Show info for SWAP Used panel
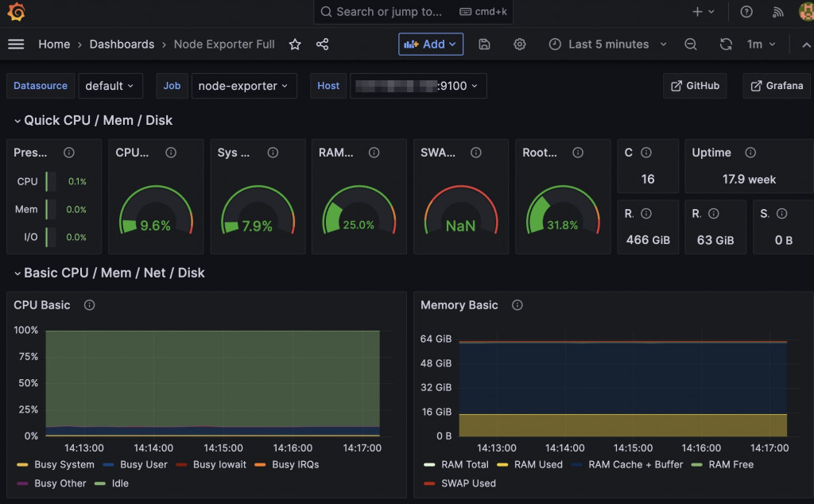814x504 pixels. (476, 153)
